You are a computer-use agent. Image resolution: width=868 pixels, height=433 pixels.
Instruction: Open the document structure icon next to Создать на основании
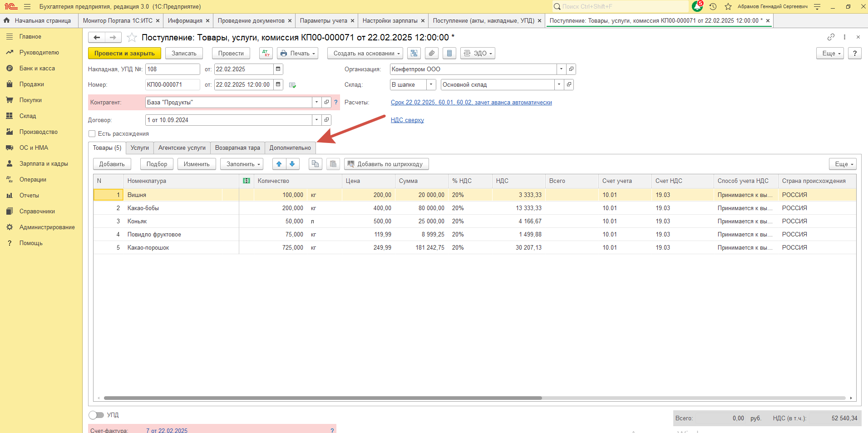coord(414,53)
